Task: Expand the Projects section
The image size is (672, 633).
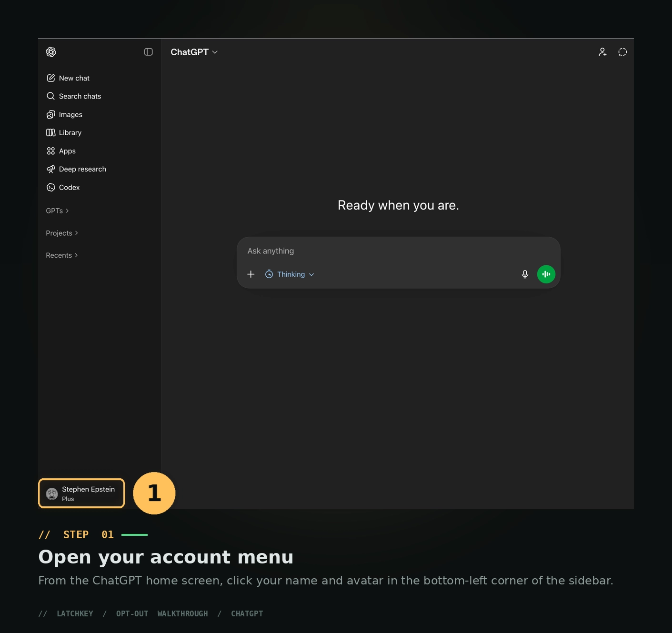Action: pos(61,233)
